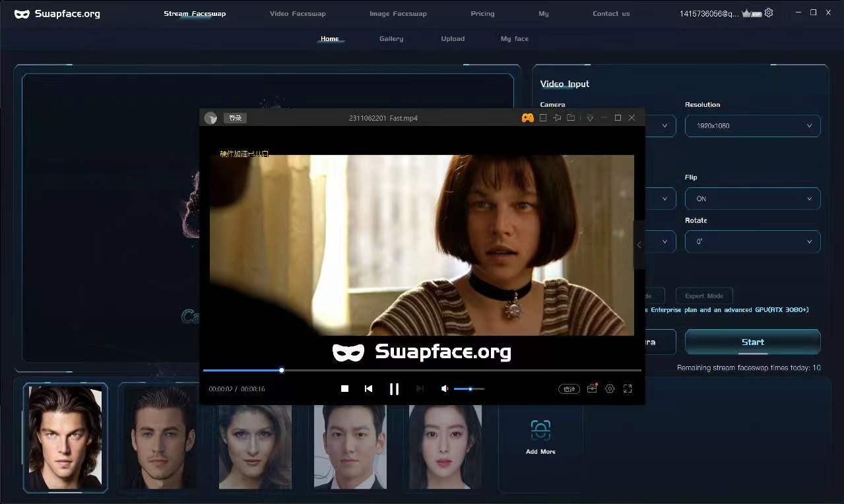This screenshot has height=504, width=844.
Task: Open file via folder icon in the player
Action: click(571, 118)
